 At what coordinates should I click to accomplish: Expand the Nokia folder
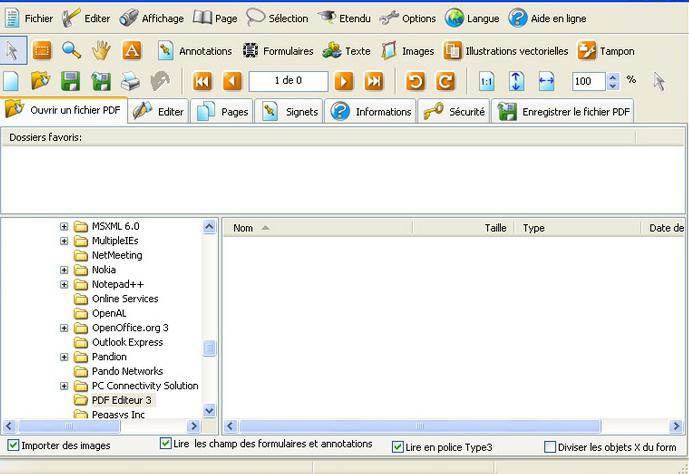tap(64, 270)
